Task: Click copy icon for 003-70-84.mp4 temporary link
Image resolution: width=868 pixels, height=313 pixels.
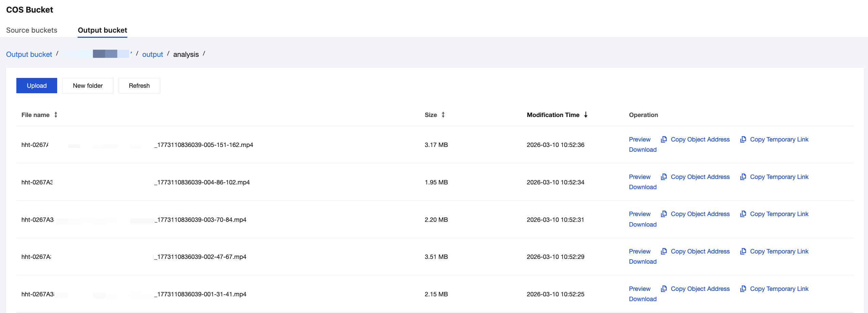Action: pyautogui.click(x=743, y=214)
